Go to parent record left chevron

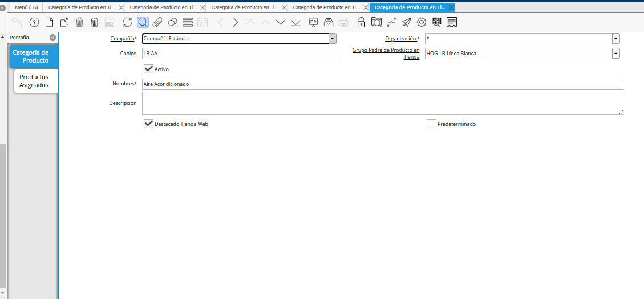point(221,22)
